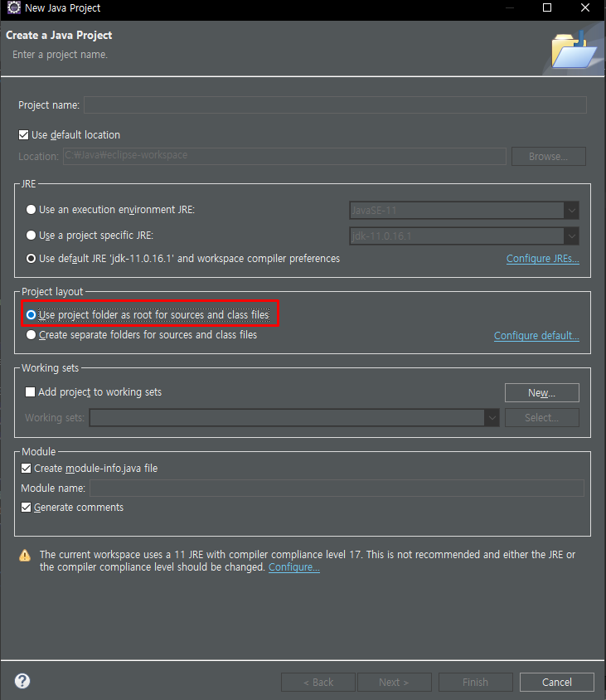The width and height of the screenshot is (606, 700).
Task: Click the Module name input field
Action: click(337, 488)
